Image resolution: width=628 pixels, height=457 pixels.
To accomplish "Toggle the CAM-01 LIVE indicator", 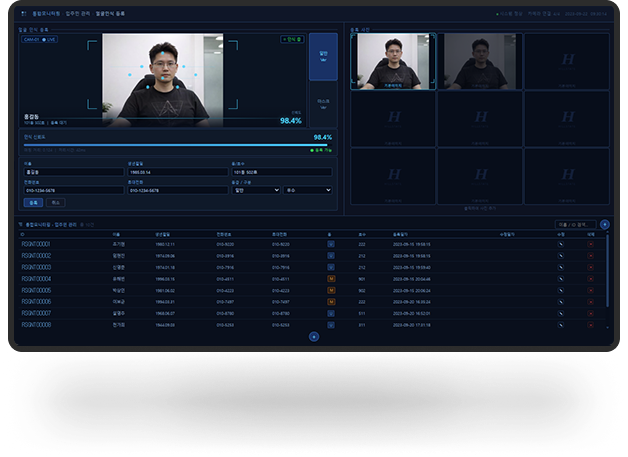I will click(37, 39).
